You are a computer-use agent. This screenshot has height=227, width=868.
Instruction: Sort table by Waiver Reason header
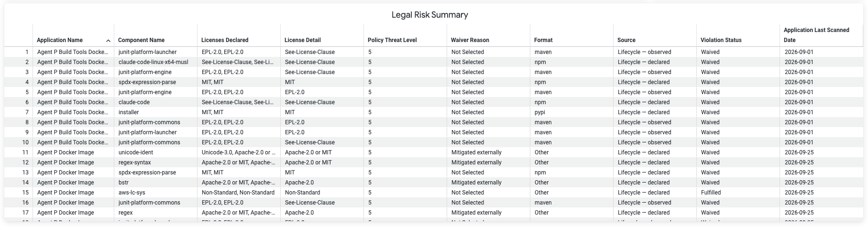[x=470, y=40]
